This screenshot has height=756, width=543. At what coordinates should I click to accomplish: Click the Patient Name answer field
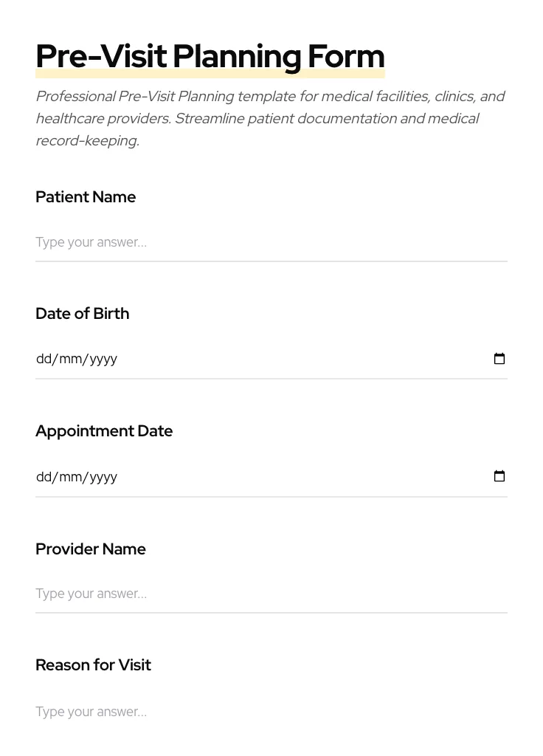(271, 242)
